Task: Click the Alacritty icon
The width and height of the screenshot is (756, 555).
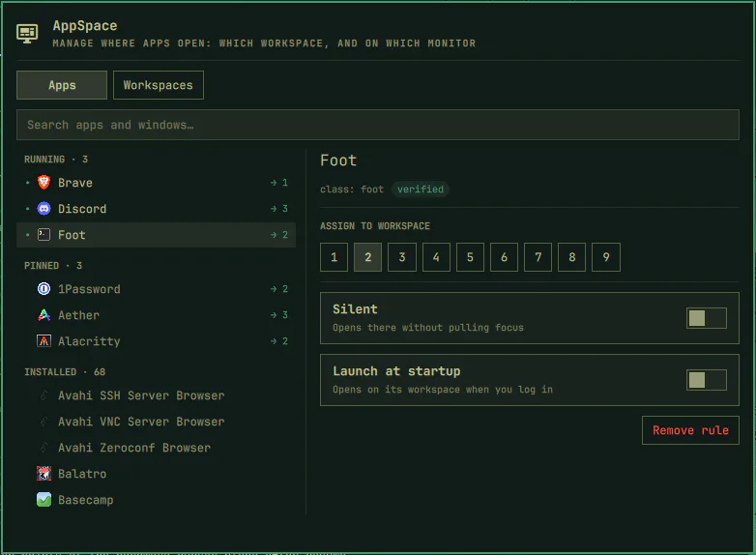Action: click(x=44, y=341)
